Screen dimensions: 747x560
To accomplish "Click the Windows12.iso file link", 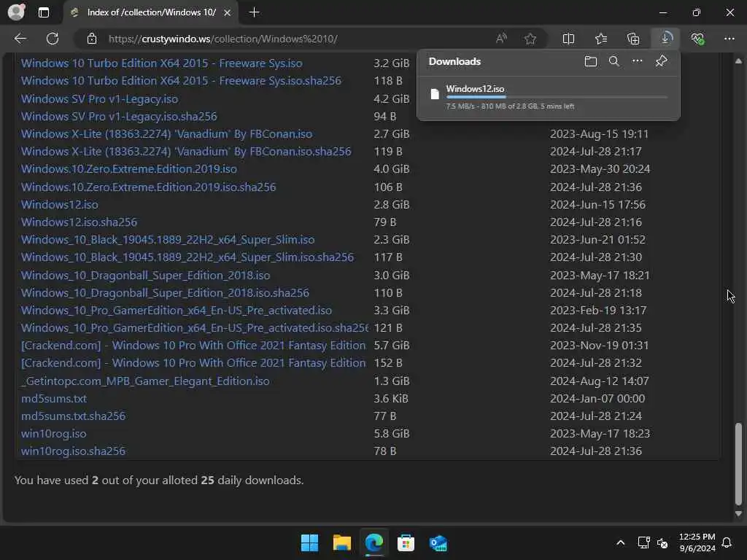I will click(x=60, y=205).
